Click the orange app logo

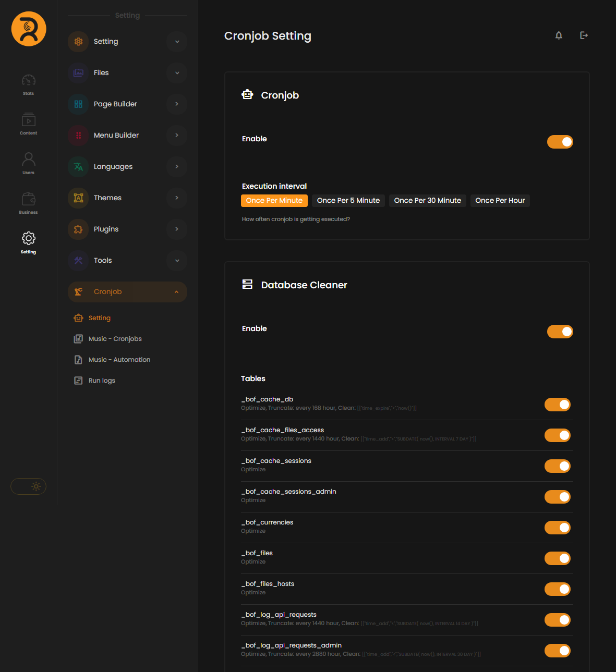[x=29, y=29]
